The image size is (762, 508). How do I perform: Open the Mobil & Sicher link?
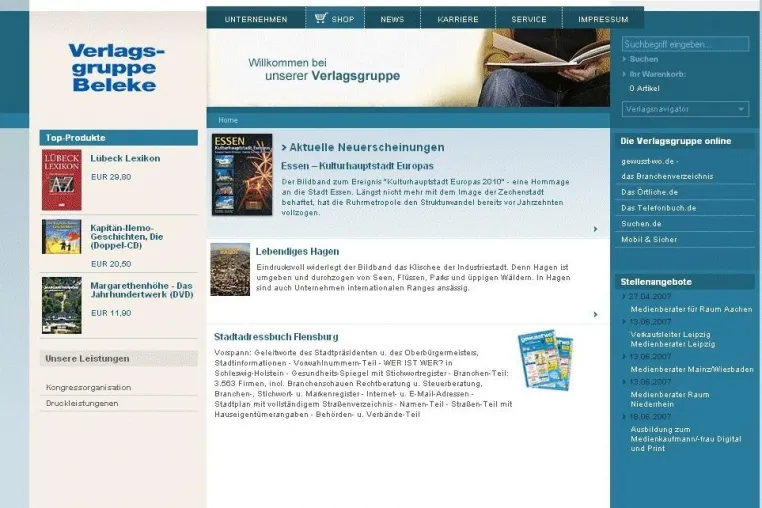pos(649,240)
